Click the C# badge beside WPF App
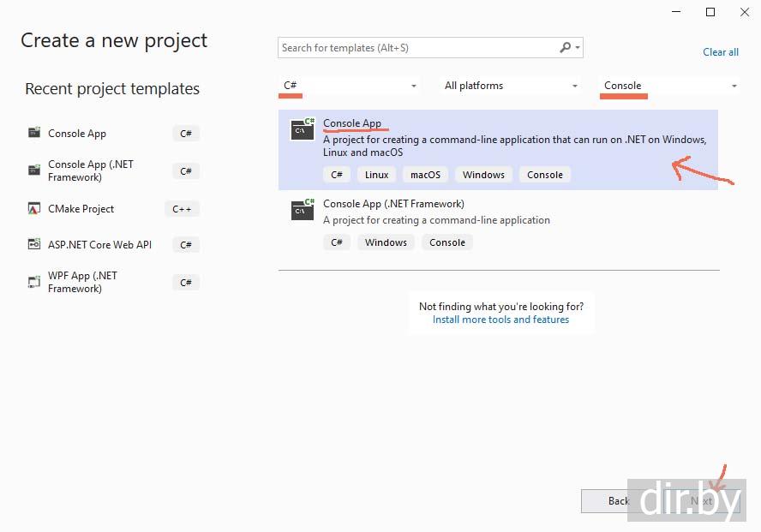Viewport: 761px width, 532px height. point(186,282)
